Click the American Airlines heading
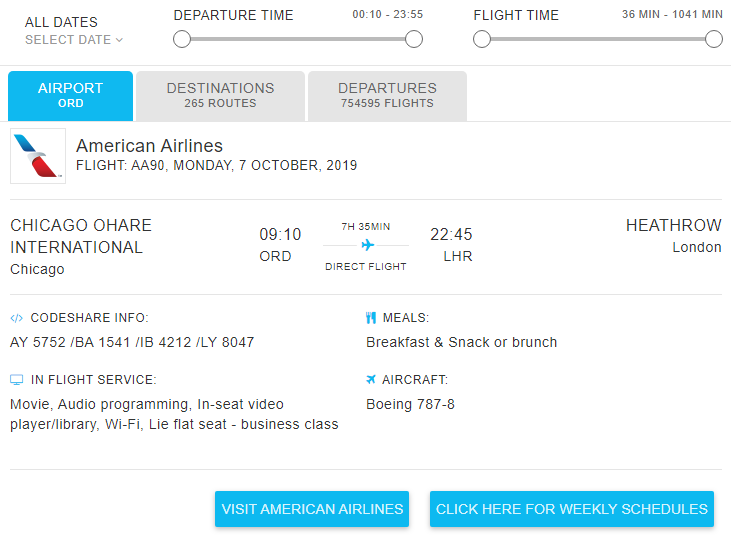The image size is (731, 536). tap(149, 146)
